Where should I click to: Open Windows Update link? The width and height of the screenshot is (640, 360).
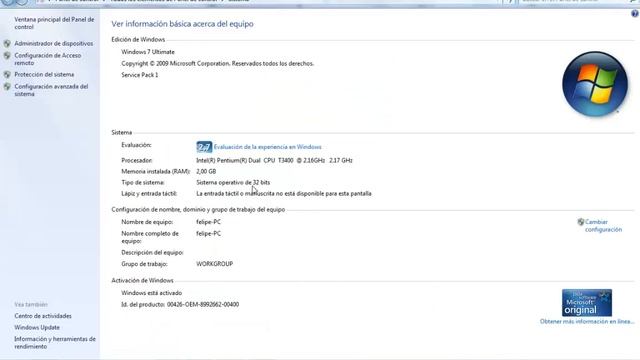pyautogui.click(x=37, y=327)
